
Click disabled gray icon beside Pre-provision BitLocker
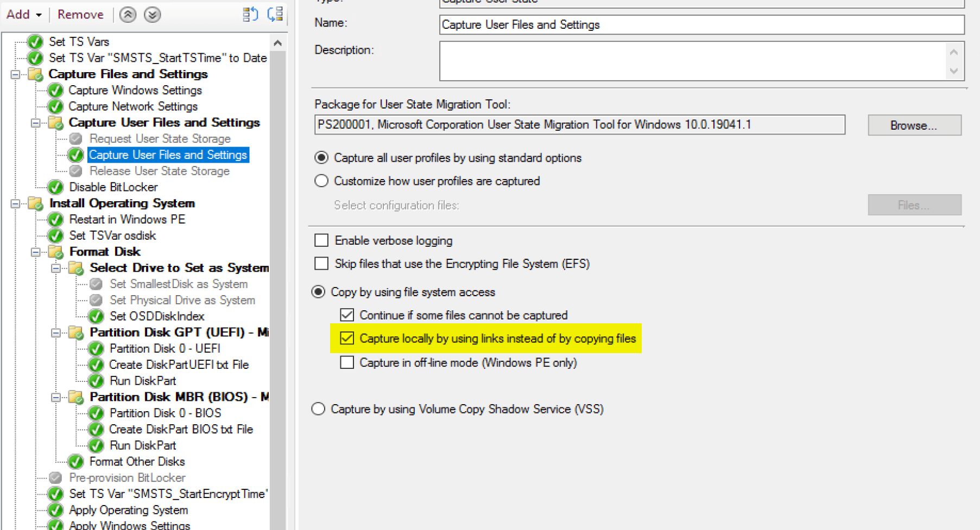[55, 478]
